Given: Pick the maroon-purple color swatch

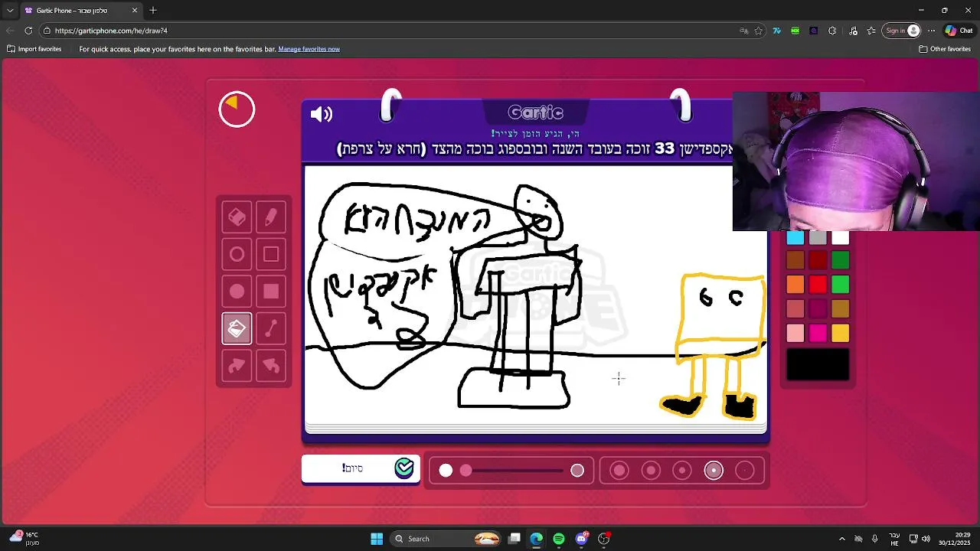Looking at the screenshot, I should (818, 309).
